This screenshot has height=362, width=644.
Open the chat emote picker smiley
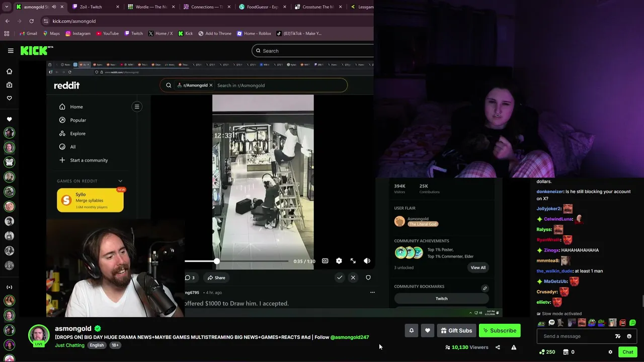tap(629, 336)
